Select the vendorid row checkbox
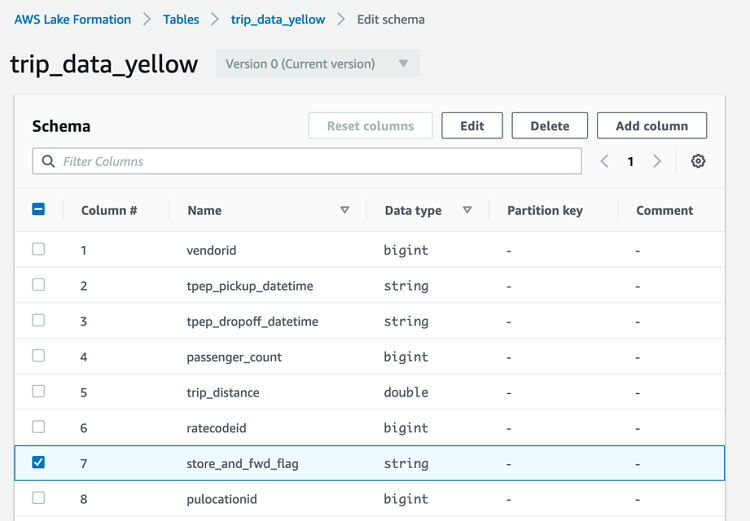Image resolution: width=750 pixels, height=521 pixels. click(39, 249)
